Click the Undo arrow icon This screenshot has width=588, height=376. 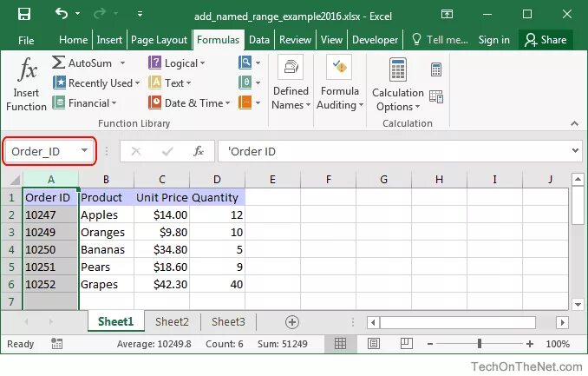click(62, 14)
